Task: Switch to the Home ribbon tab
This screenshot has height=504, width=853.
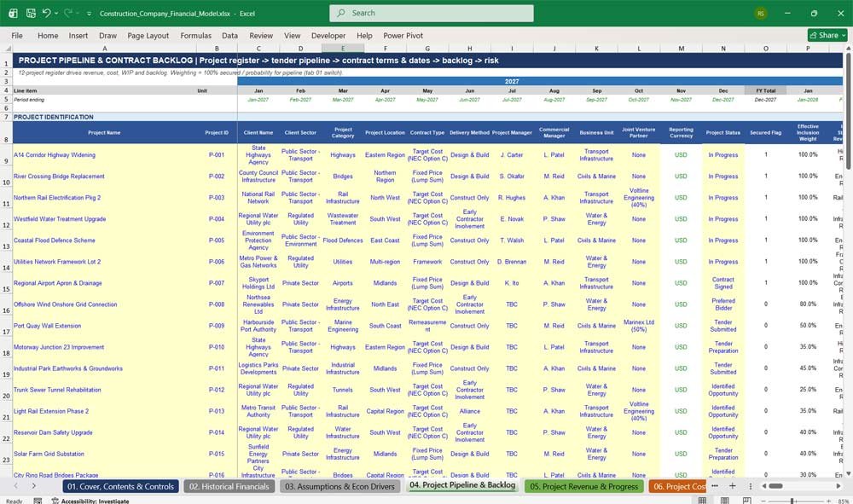Action: coord(48,35)
